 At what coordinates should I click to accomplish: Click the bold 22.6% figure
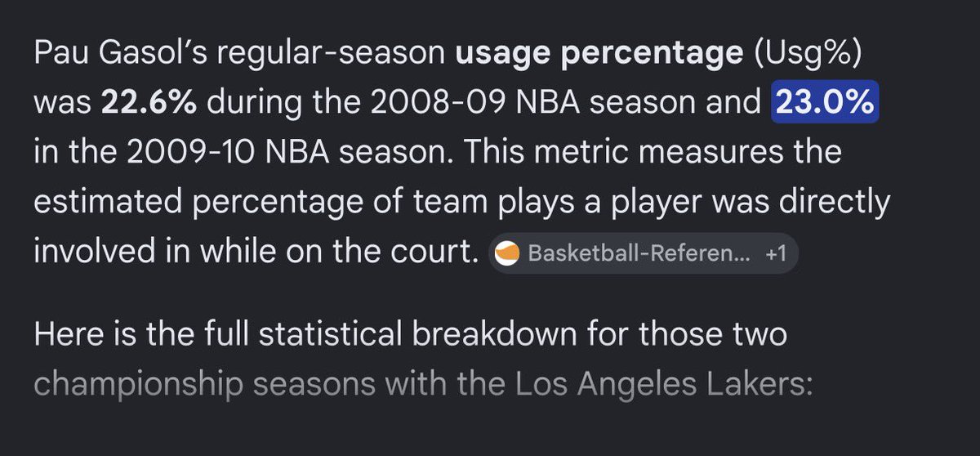point(148,104)
